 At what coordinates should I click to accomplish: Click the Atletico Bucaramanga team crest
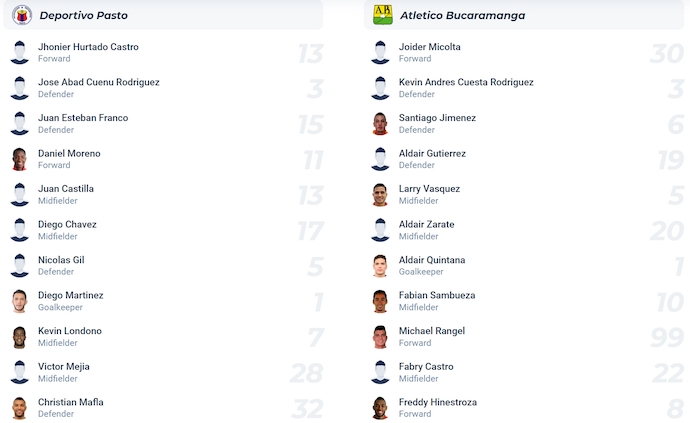pyautogui.click(x=381, y=15)
